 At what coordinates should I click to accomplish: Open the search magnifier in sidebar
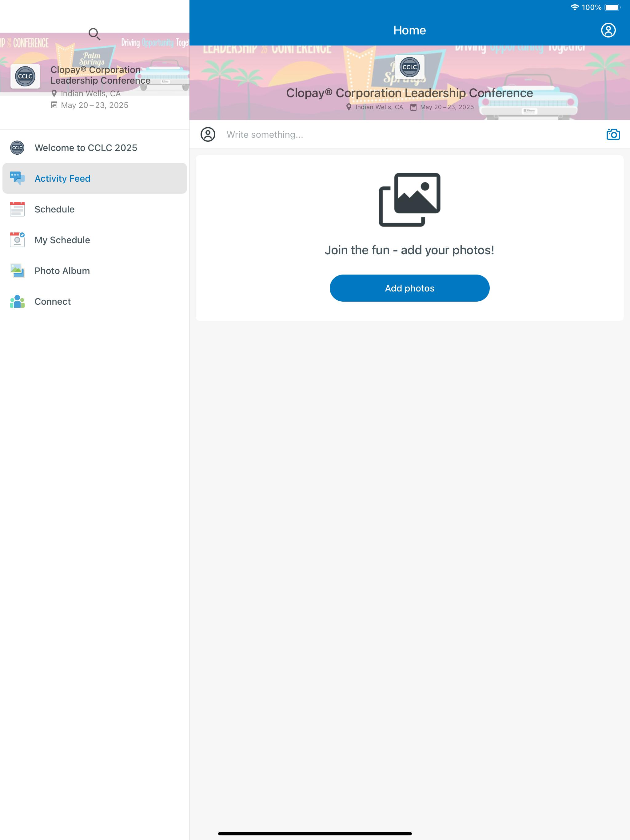click(x=94, y=34)
